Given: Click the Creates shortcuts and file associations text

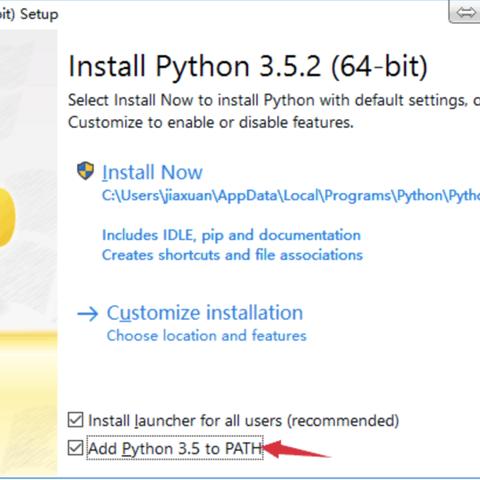Looking at the screenshot, I should tap(232, 255).
